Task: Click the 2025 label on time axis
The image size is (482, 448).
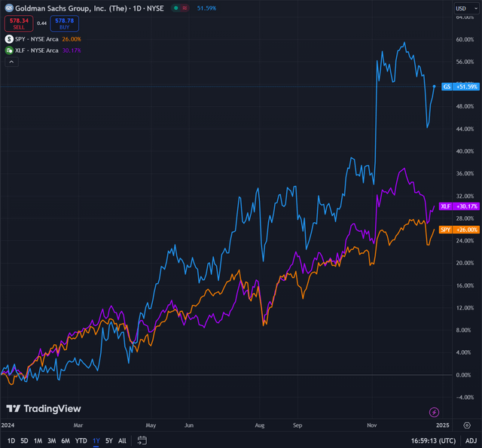Action: click(443, 425)
